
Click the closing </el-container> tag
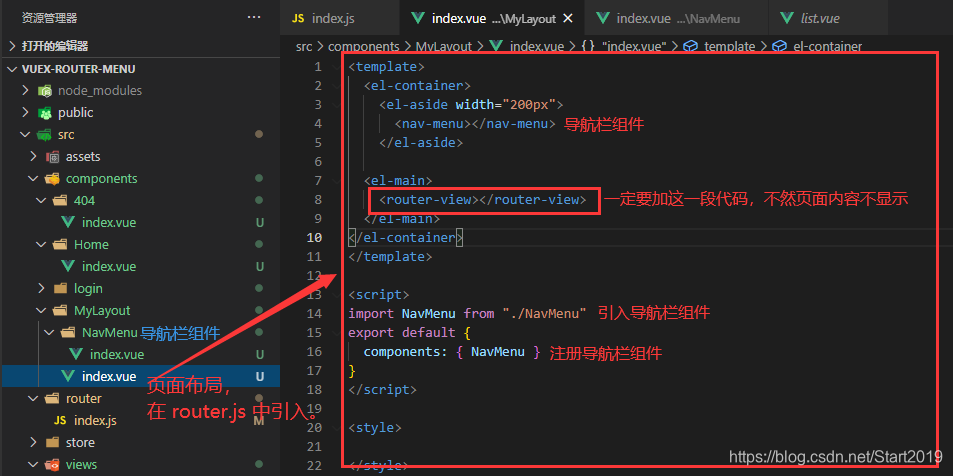(406, 238)
